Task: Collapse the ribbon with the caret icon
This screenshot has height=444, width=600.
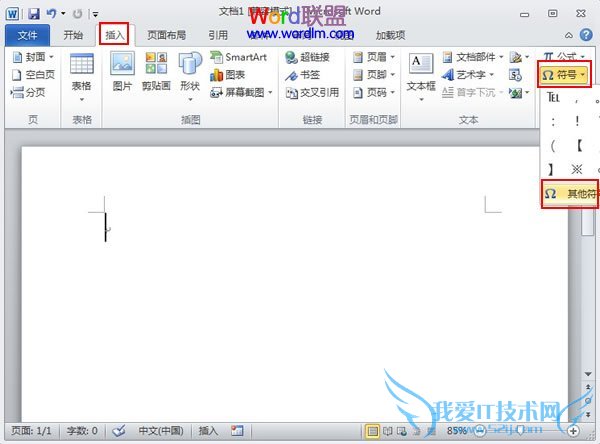Action: pos(569,35)
